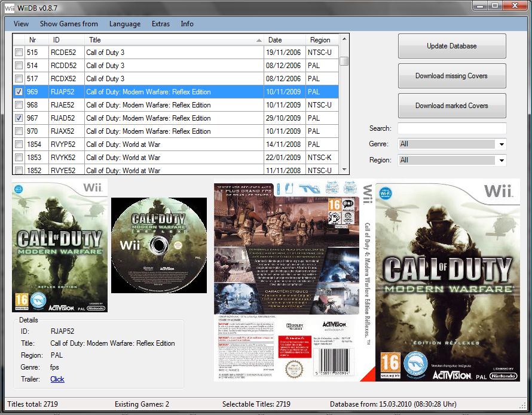Sort list by Date column header
The height and width of the screenshot is (415, 532).
(285, 40)
